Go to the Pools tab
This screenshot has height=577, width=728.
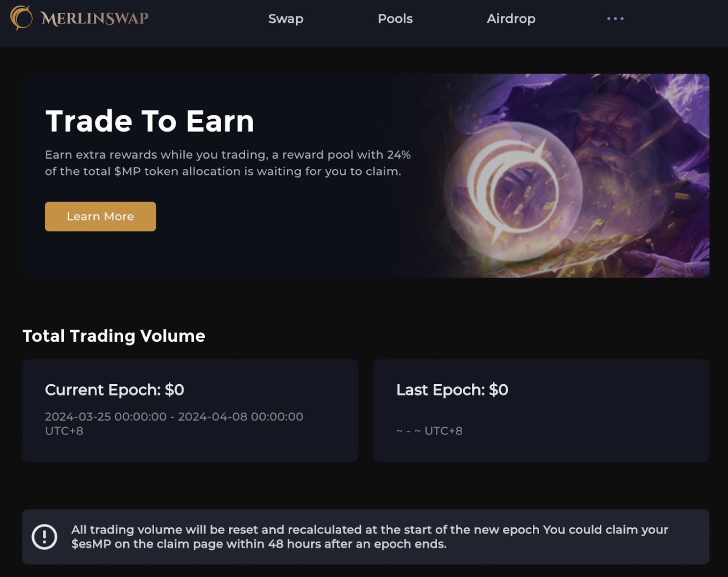point(395,19)
